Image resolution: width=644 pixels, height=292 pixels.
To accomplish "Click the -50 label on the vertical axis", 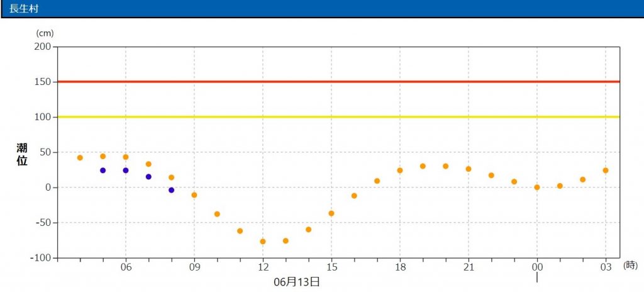I will pyautogui.click(x=43, y=223).
